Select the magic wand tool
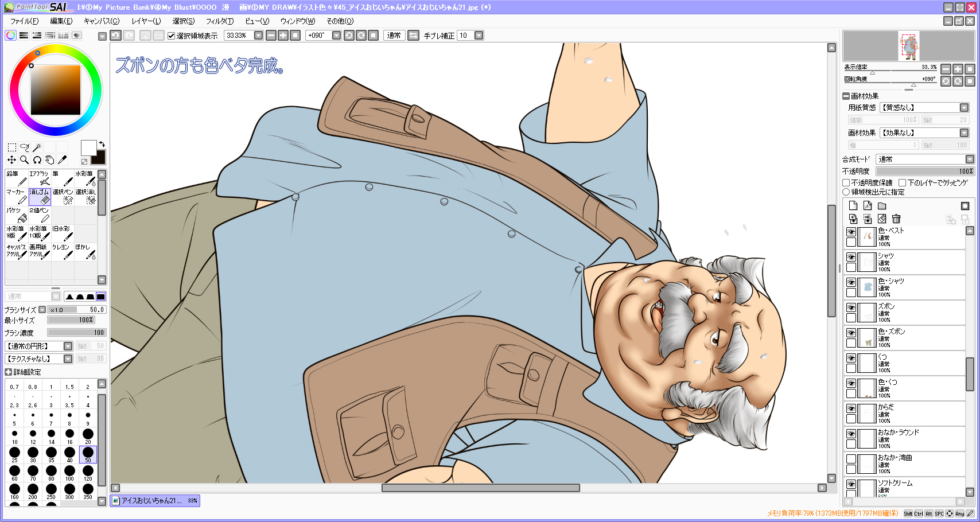980x522 pixels. tap(37, 147)
